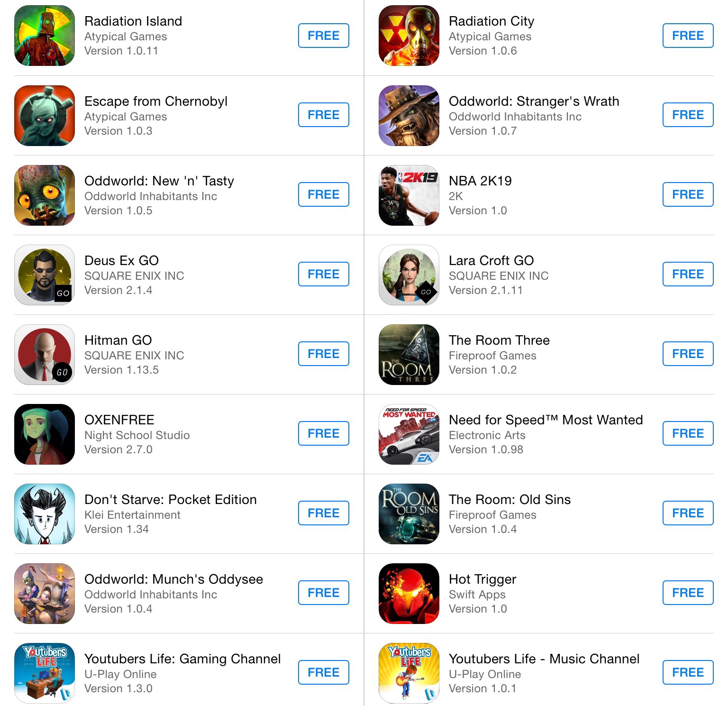Open the Deus Ex GO app icon

point(45,275)
